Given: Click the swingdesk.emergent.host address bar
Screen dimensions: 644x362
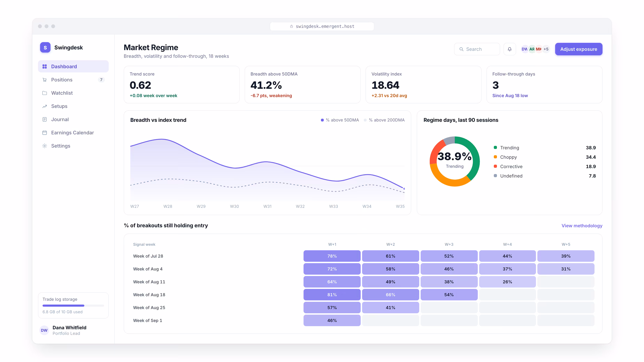Looking at the screenshot, I should click(x=322, y=26).
